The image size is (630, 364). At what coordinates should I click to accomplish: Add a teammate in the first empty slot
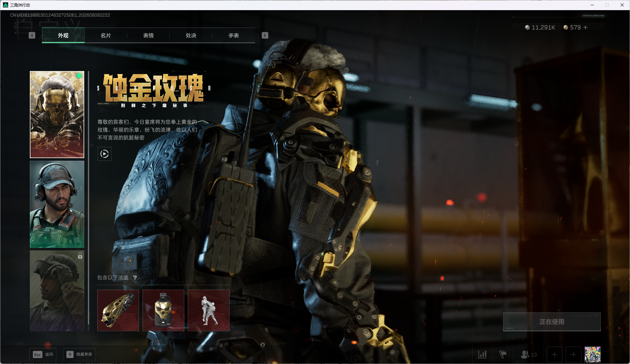[555, 355]
